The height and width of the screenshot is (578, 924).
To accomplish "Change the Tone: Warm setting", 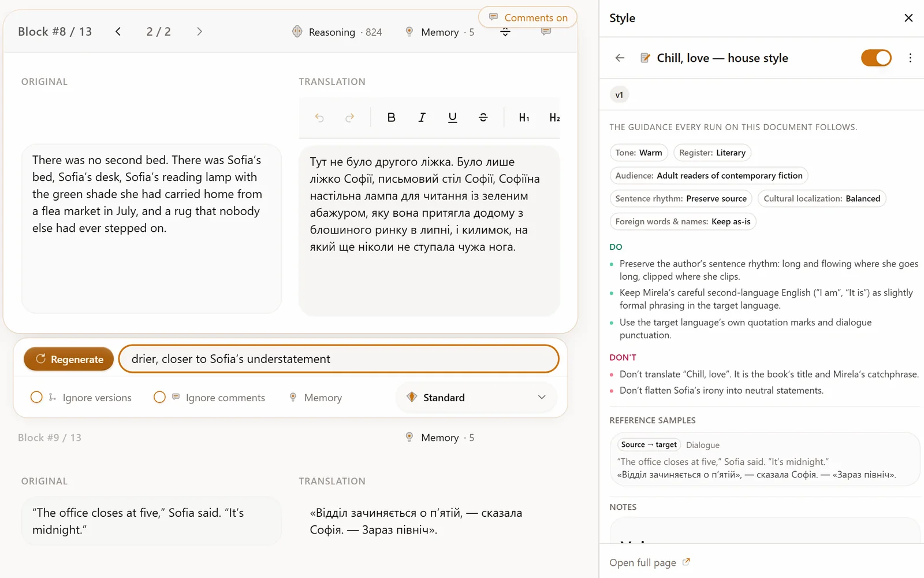I will [x=639, y=153].
